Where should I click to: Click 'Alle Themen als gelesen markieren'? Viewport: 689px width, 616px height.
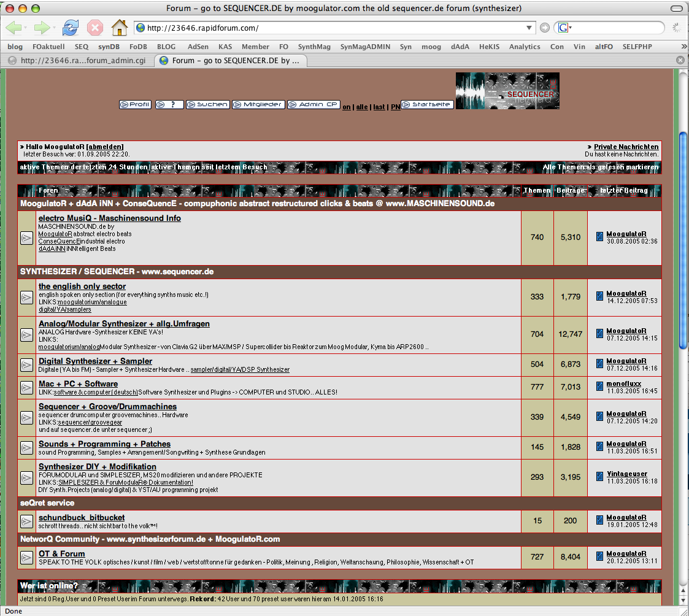click(601, 167)
